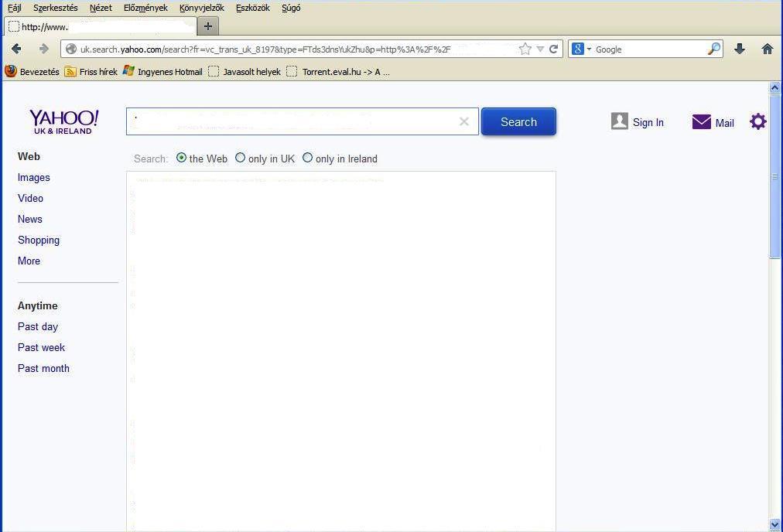Viewport: 783px width, 532px height.
Task: Go to the home page icon
Action: point(767,49)
